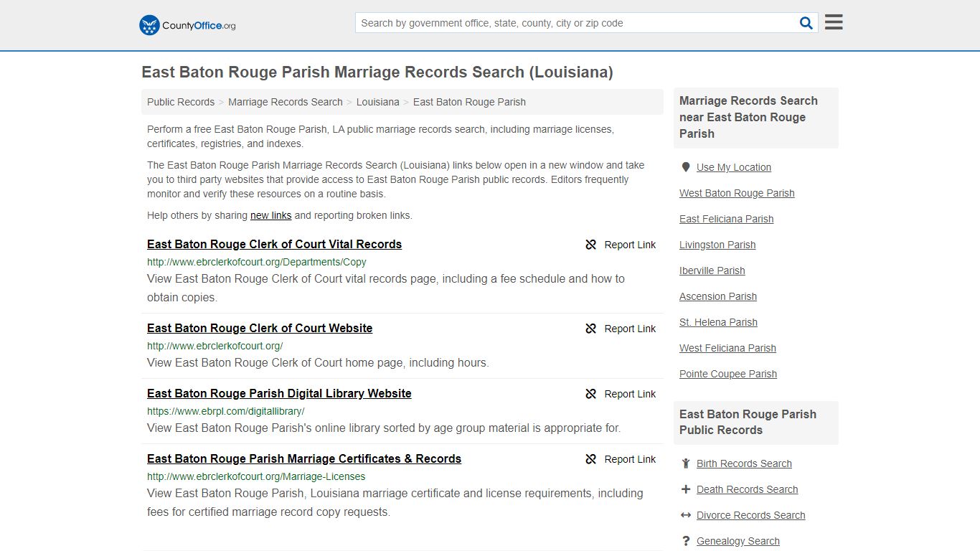Click the search magnifier icon
980x551 pixels.
point(806,23)
